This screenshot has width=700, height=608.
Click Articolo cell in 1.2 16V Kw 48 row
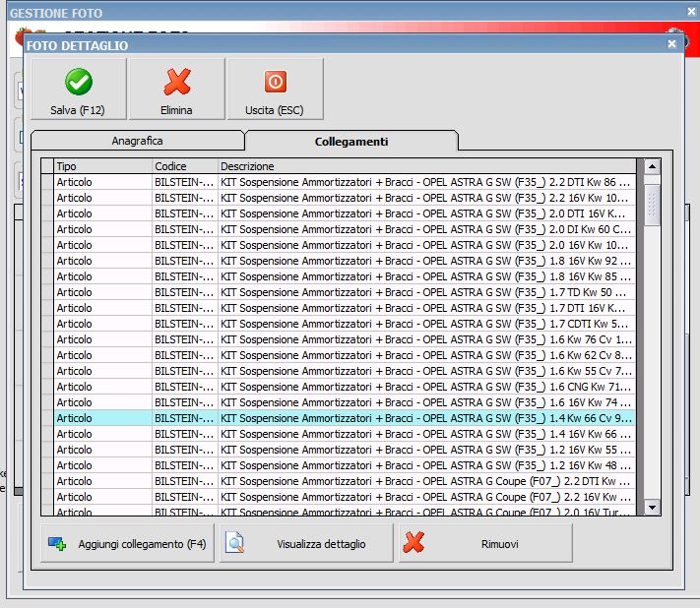coord(102,465)
